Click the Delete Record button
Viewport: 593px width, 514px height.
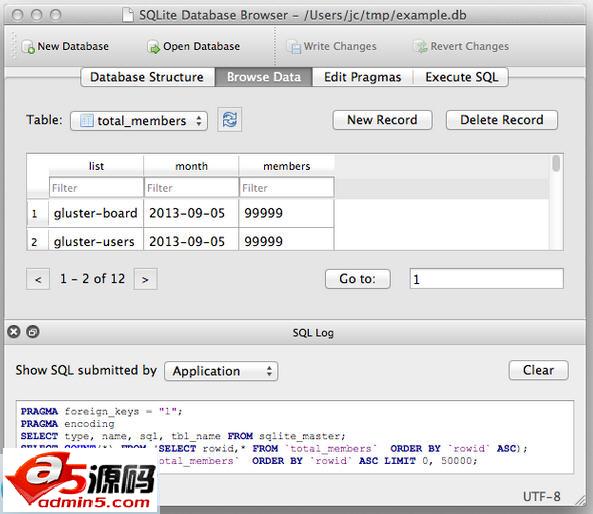point(501,120)
